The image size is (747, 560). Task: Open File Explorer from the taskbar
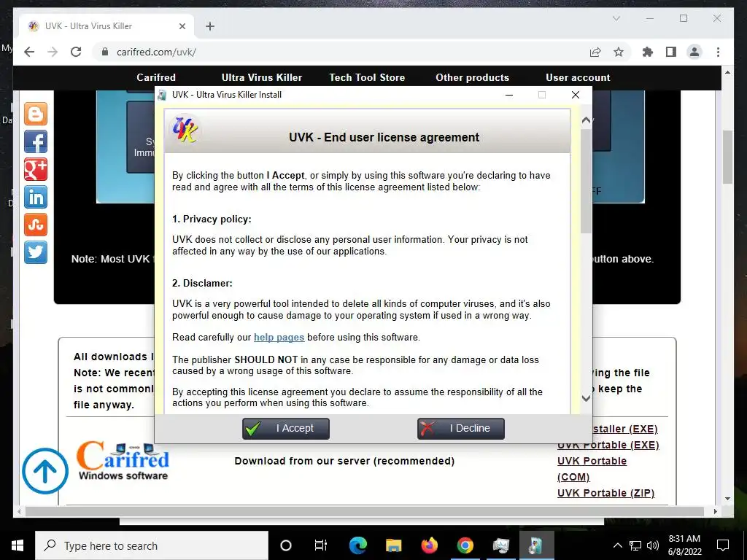click(x=393, y=545)
